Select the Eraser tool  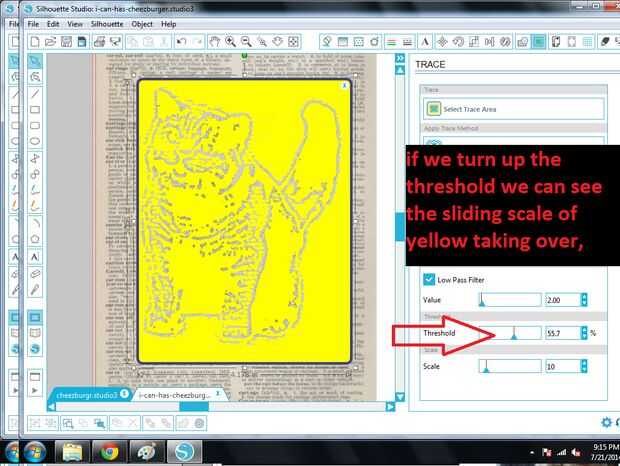coord(35,274)
